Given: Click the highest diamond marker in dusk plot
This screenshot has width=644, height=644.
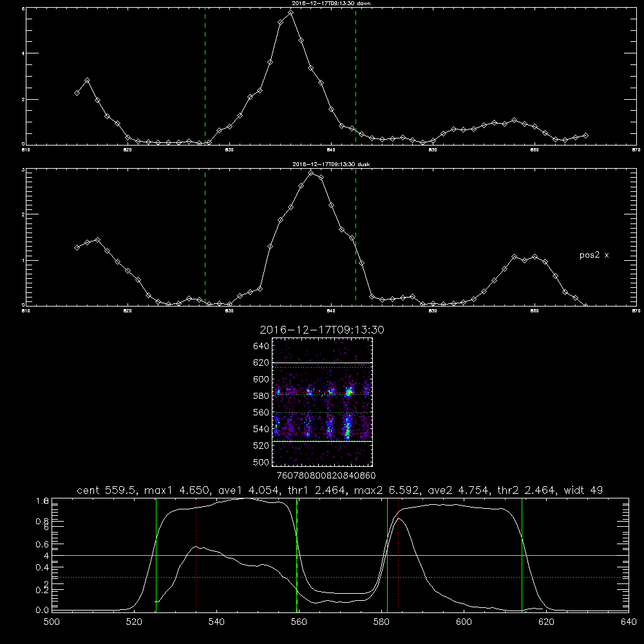Looking at the screenshot, I should 311,173.
